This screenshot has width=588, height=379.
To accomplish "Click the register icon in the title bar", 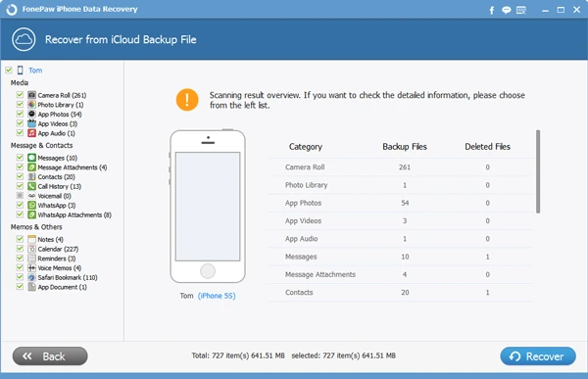I will [x=521, y=10].
